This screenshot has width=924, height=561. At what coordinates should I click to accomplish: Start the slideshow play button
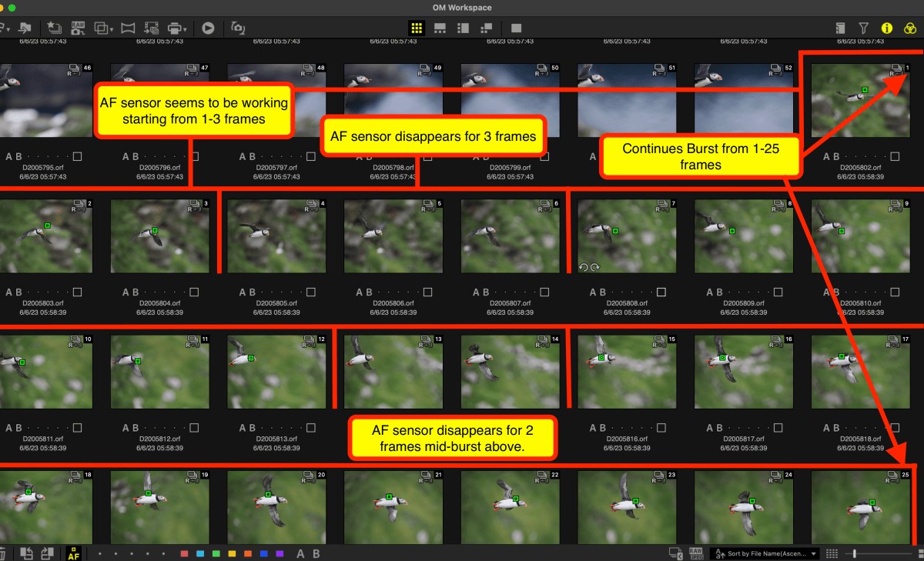click(208, 28)
